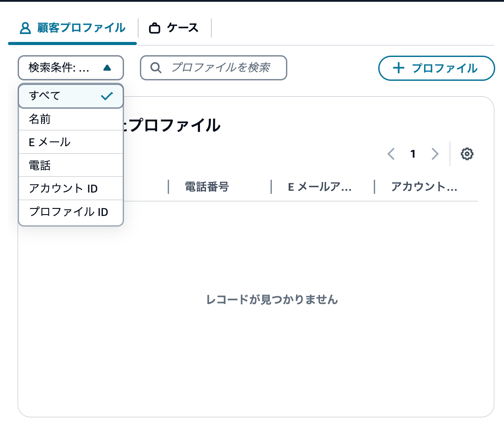Choose 名前 as the search condition
The image size is (504, 446).
coord(71,119)
